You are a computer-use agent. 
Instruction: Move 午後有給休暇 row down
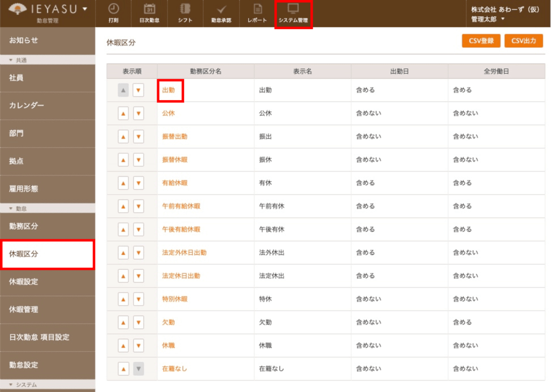(x=138, y=230)
